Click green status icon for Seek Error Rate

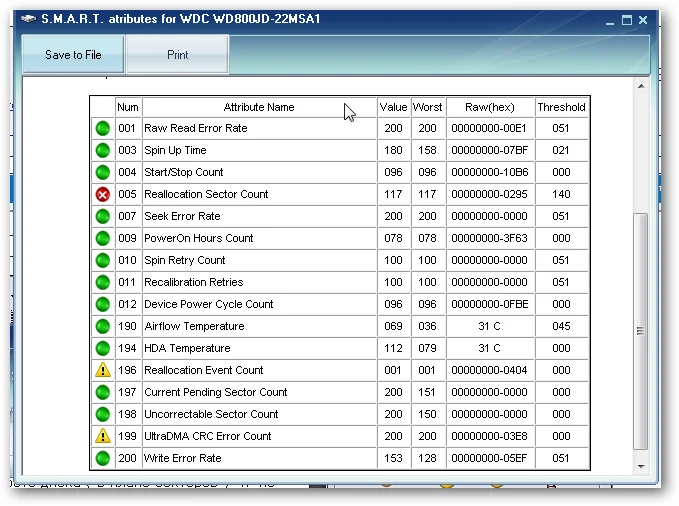pos(103,216)
